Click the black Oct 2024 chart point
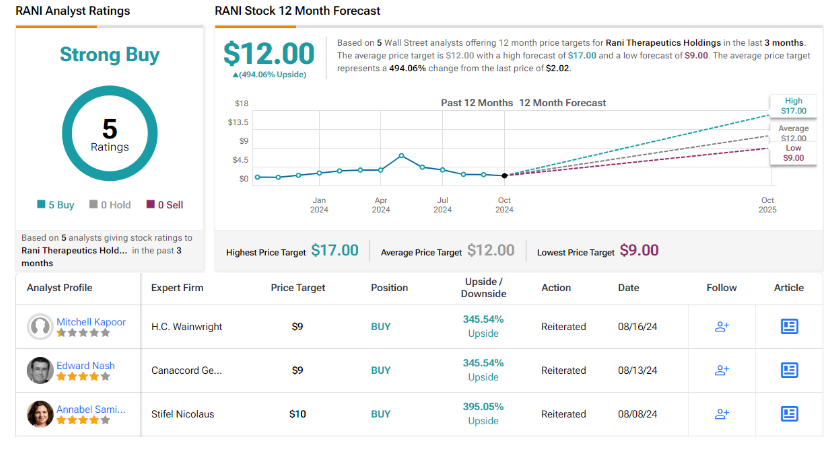This screenshot has width=834, height=463. (504, 176)
